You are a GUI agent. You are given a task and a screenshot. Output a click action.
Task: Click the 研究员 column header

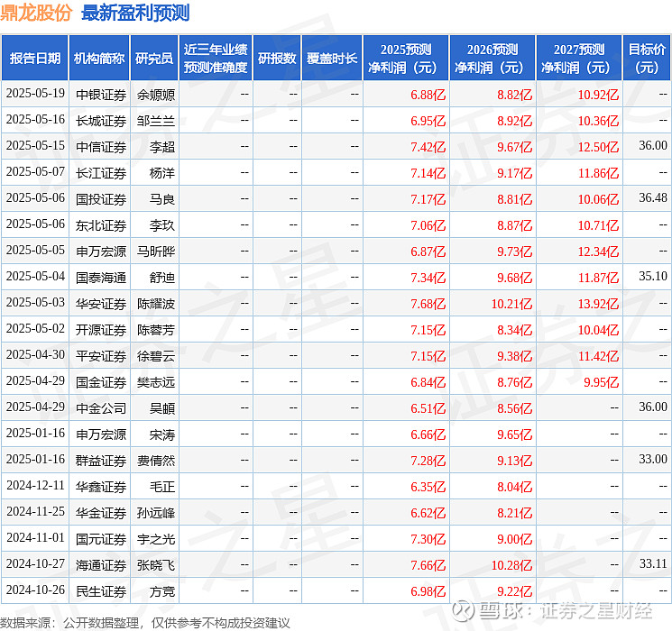pos(154,58)
